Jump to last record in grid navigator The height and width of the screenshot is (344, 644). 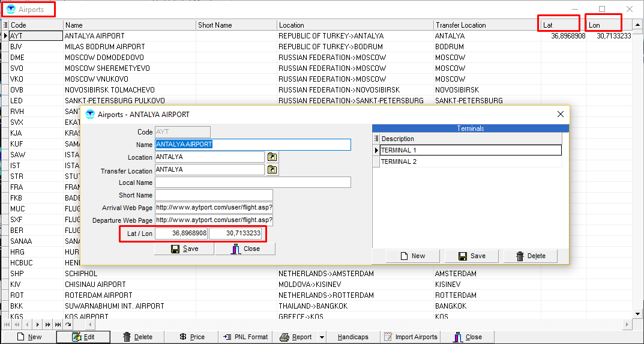[58, 324]
